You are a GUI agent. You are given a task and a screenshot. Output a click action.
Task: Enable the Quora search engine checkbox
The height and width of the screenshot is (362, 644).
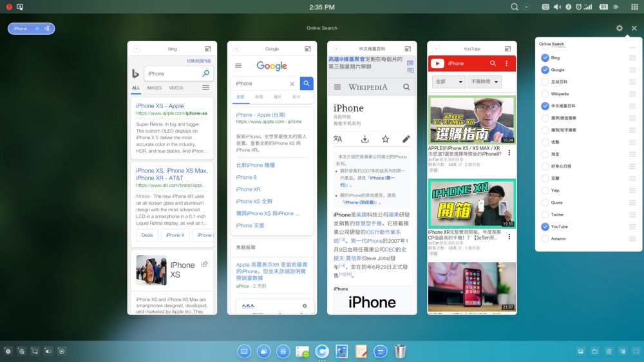(545, 202)
